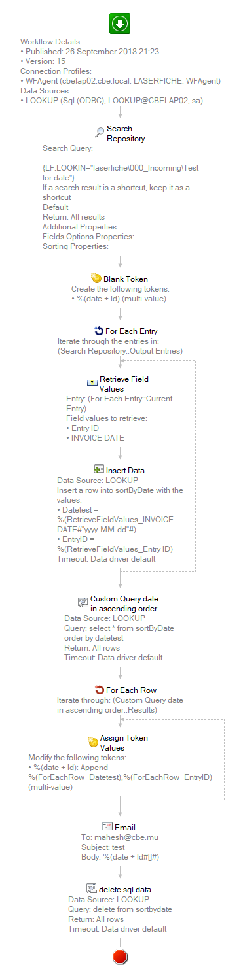Click the Blank Token coin icon
The image size is (241, 980).
[96, 279]
